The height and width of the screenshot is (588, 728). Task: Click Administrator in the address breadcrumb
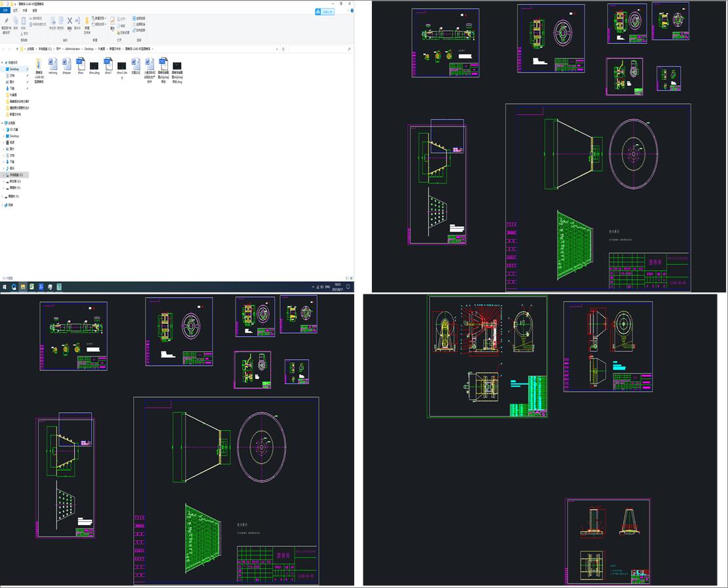tap(72, 49)
